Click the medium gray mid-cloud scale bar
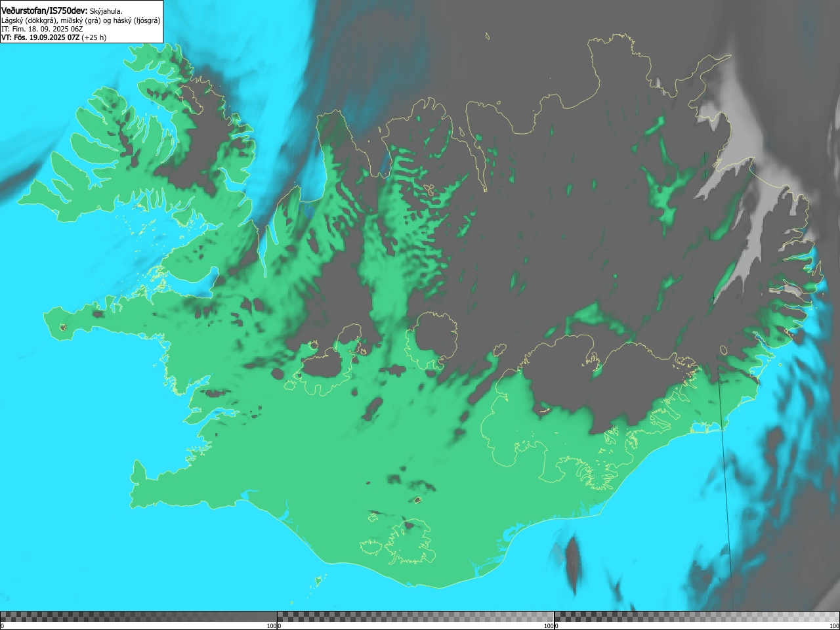 pyautogui.click(x=415, y=617)
